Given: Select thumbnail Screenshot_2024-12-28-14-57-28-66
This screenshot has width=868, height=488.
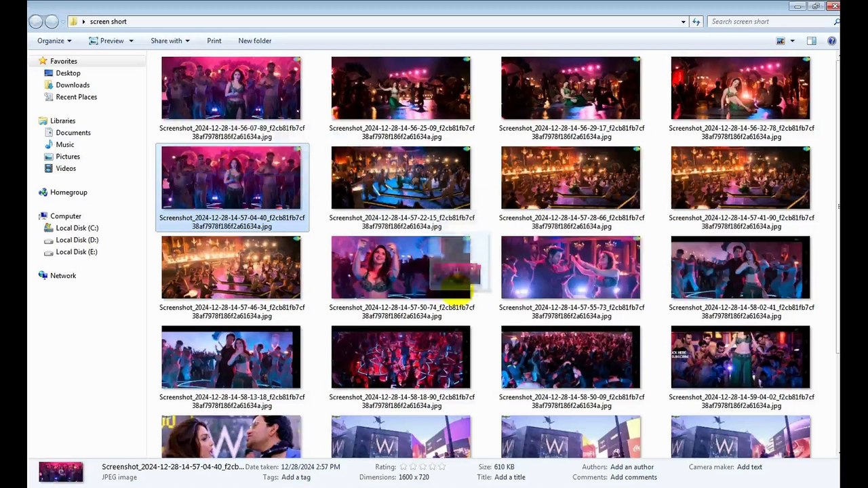Looking at the screenshot, I should [x=570, y=178].
